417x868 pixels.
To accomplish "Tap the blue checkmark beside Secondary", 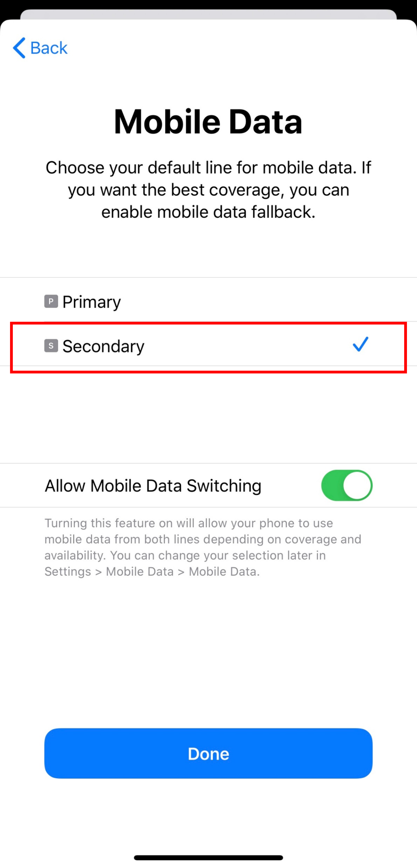I will [360, 344].
